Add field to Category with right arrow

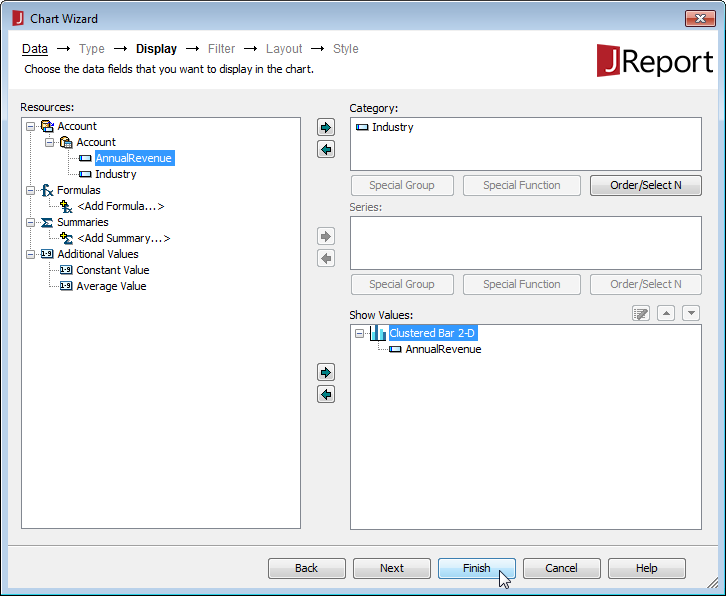[x=325, y=127]
